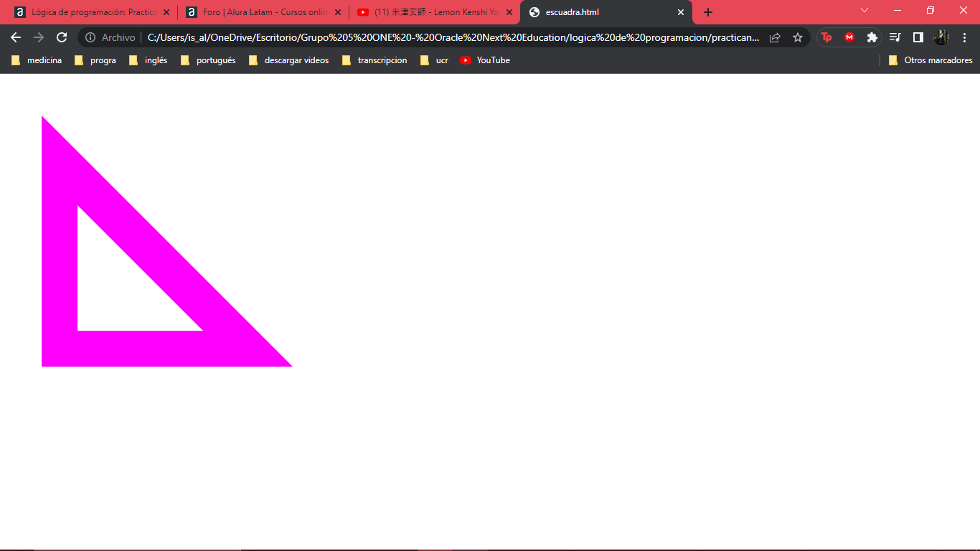
Task: Open the descargar videos bookmark folder
Action: point(288,60)
